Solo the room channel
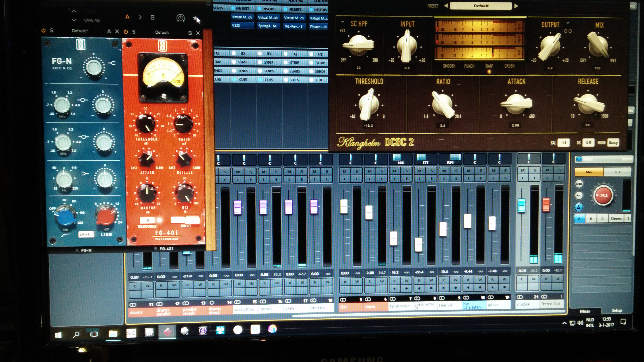The height and width of the screenshot is (362, 644). click(382, 171)
